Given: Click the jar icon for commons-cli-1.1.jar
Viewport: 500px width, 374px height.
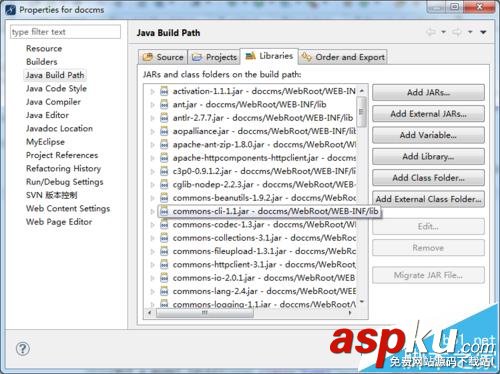Looking at the screenshot, I should click(164, 211).
